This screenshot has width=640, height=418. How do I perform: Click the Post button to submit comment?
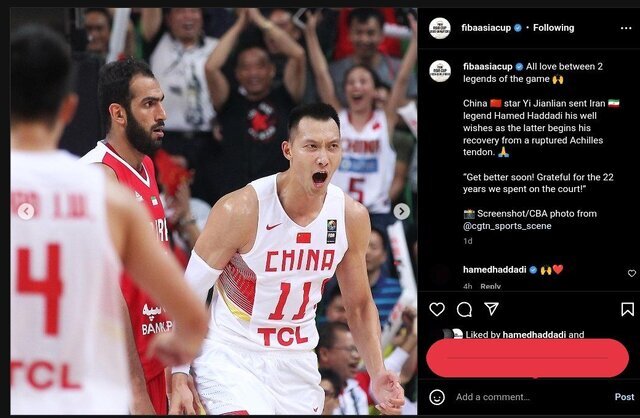tap(624, 397)
